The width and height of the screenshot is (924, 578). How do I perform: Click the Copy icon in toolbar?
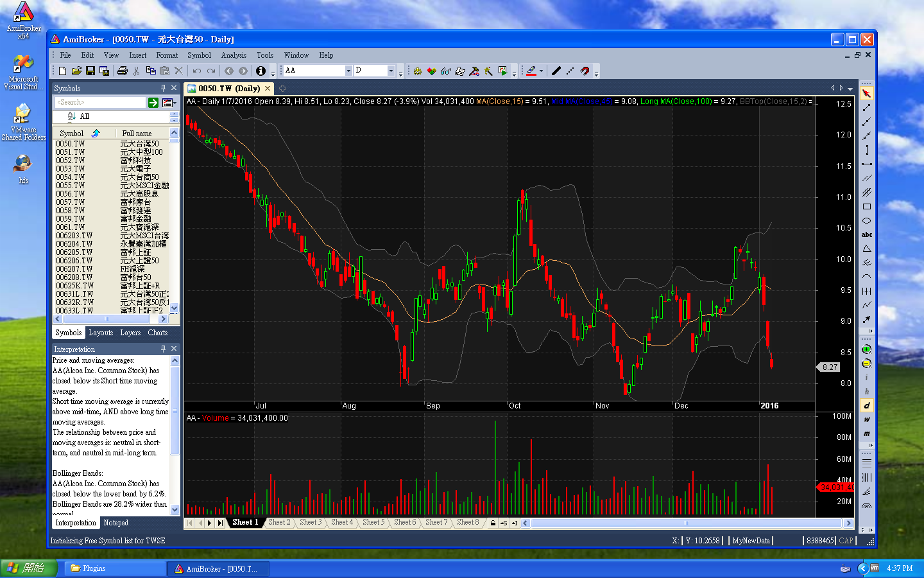[151, 71]
